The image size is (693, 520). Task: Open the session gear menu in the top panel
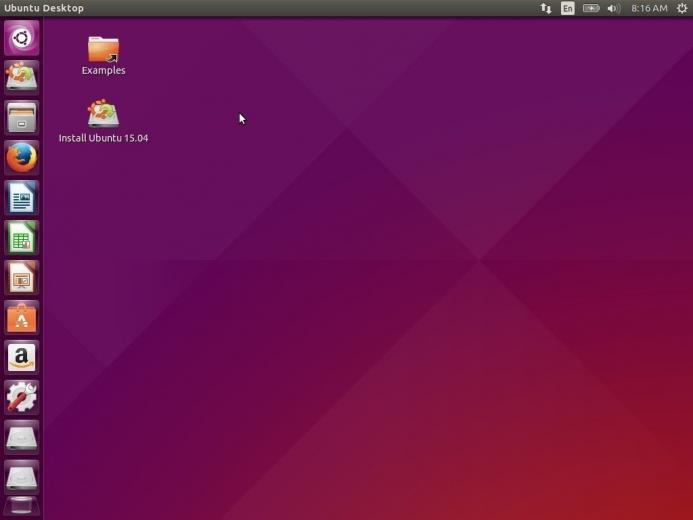pyautogui.click(x=682, y=8)
